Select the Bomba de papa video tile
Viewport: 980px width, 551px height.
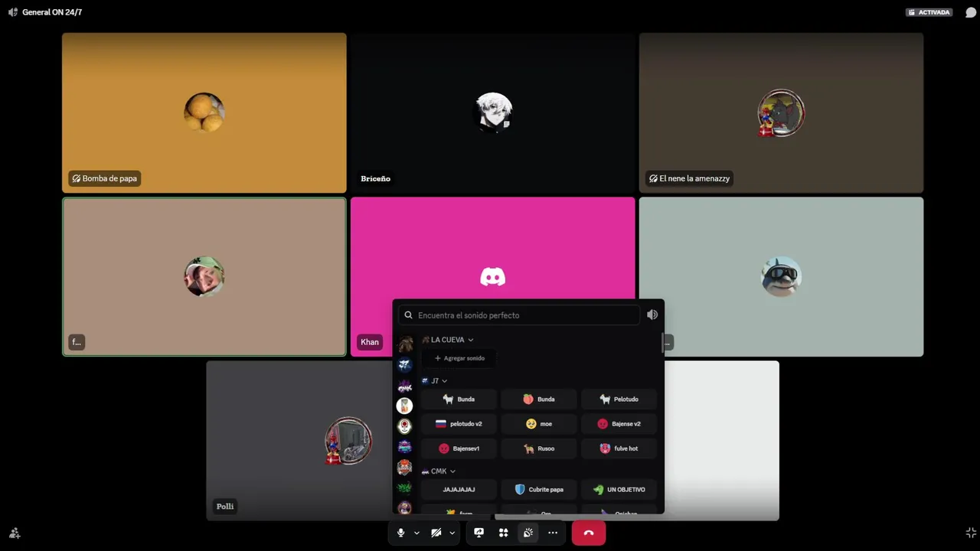click(x=204, y=112)
